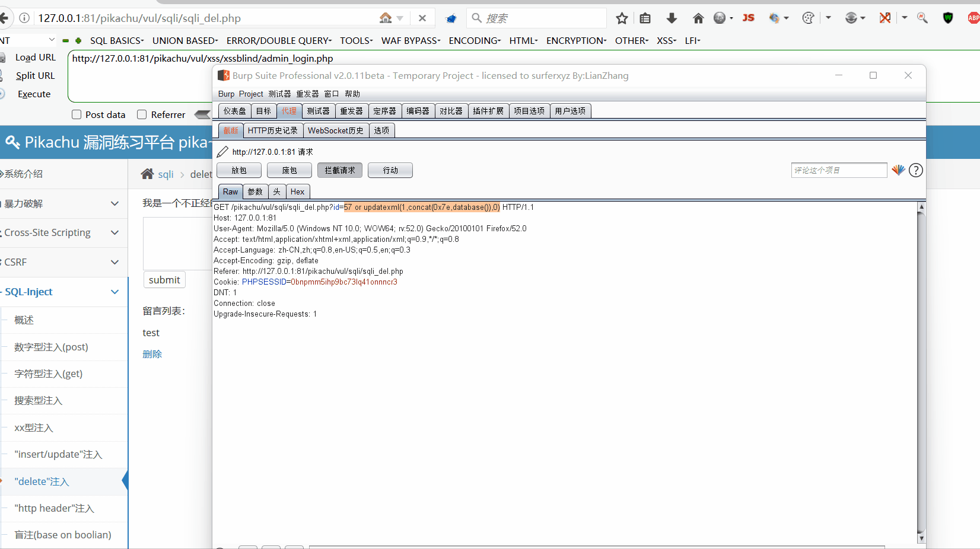The width and height of the screenshot is (980, 549).
Task: Click Execute in HackBar
Action: click(34, 94)
